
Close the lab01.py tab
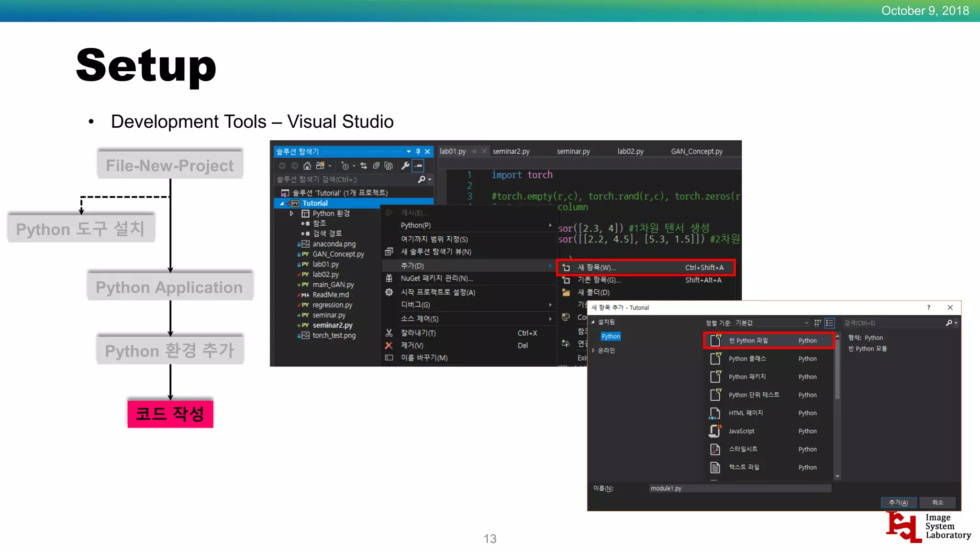point(484,151)
